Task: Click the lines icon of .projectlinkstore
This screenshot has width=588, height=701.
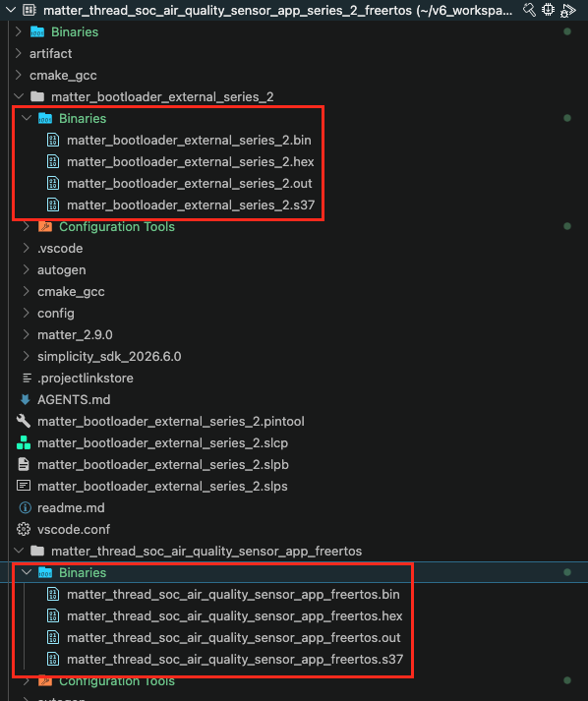Action: click(27, 379)
